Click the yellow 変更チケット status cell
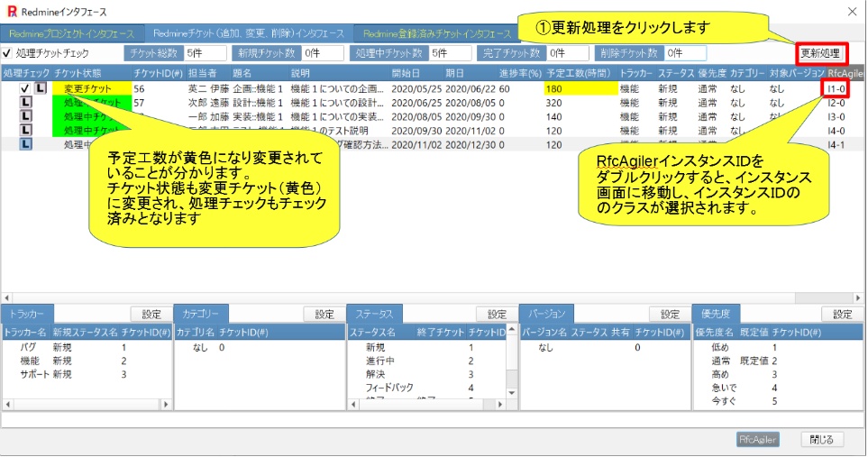The image size is (868, 457). (x=92, y=88)
